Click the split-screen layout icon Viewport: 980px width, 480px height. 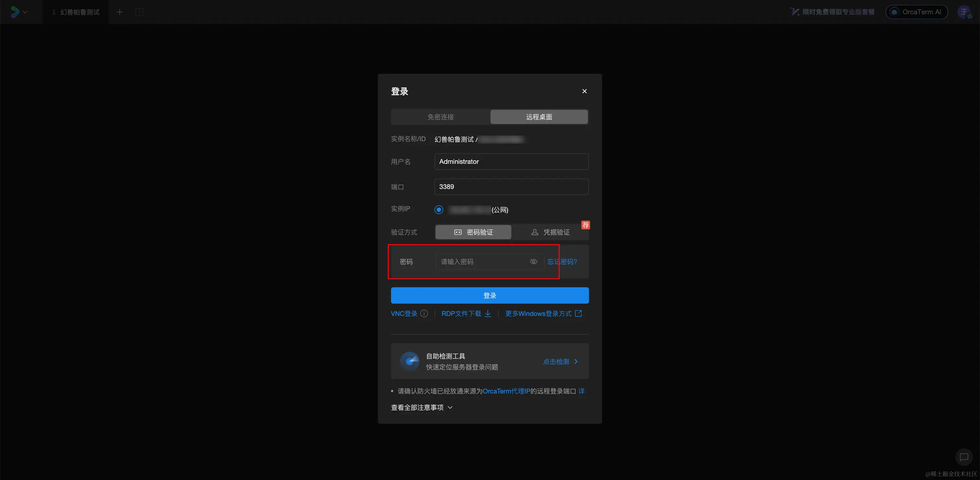click(x=139, y=12)
